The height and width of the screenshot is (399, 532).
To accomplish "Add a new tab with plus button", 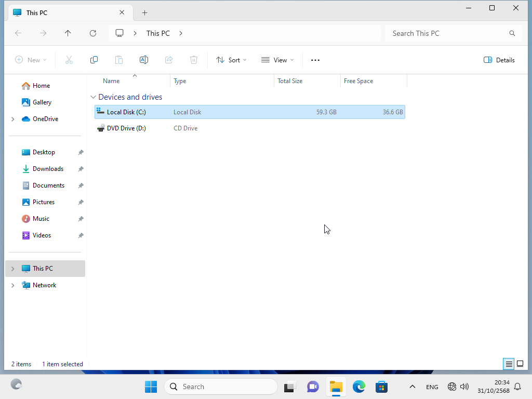I will pyautogui.click(x=145, y=12).
